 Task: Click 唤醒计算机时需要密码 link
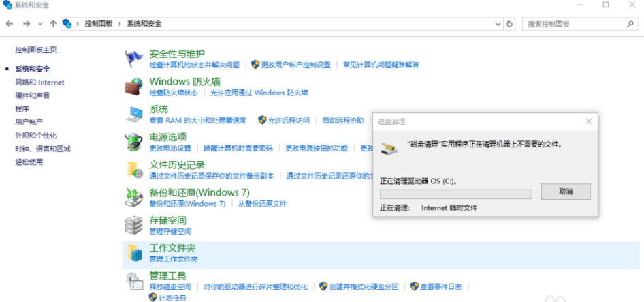(x=238, y=148)
